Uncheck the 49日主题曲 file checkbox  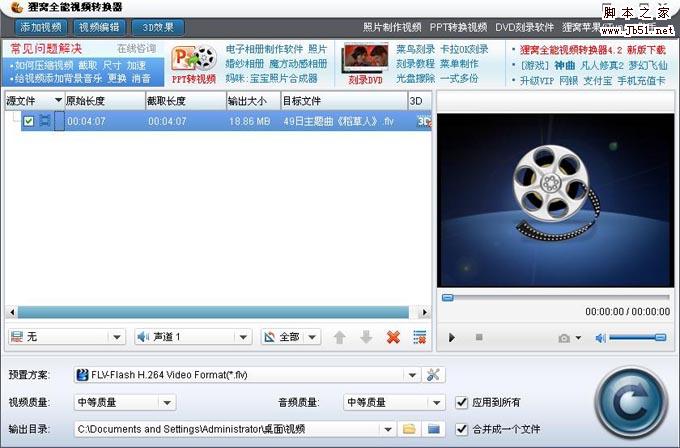pyautogui.click(x=29, y=121)
